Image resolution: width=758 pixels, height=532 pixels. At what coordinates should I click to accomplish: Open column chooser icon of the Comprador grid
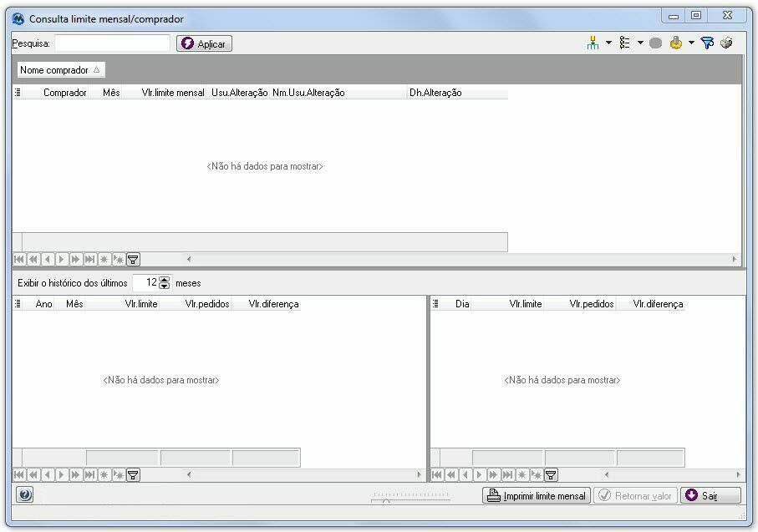coord(18,93)
